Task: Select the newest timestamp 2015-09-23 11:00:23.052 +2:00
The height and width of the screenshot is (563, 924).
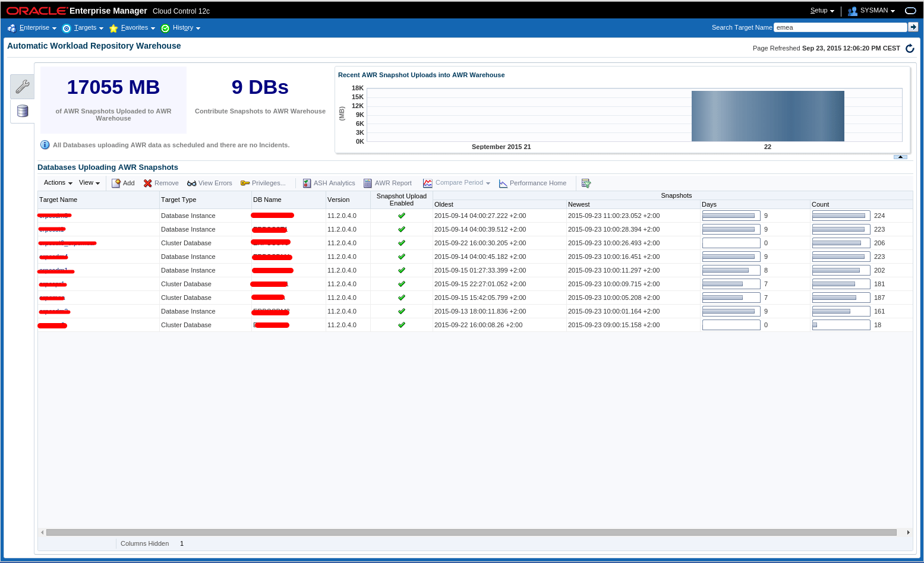Action: coord(614,216)
